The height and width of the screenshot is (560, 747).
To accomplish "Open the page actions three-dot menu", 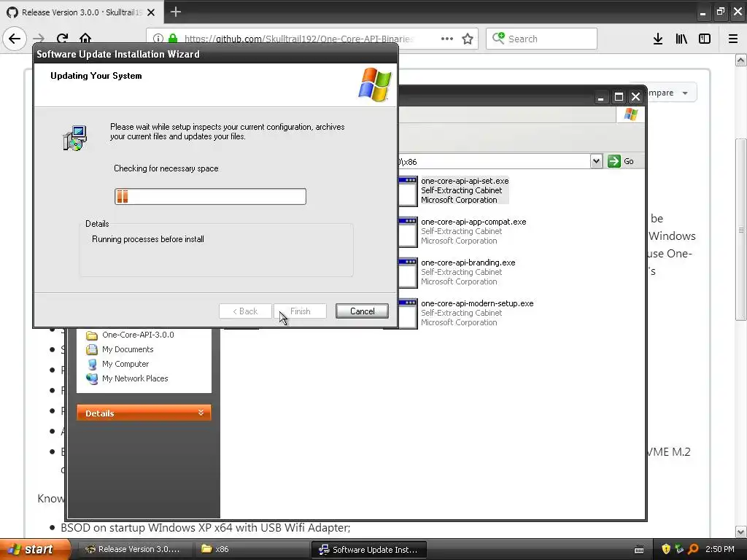I will tap(447, 39).
